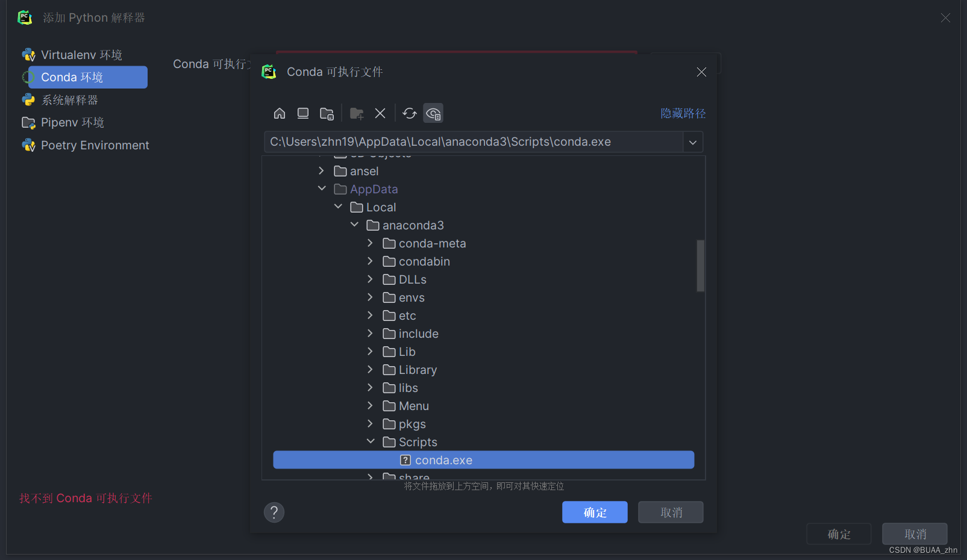Select 系统解释器 in the sidebar
967x560 pixels.
60,100
